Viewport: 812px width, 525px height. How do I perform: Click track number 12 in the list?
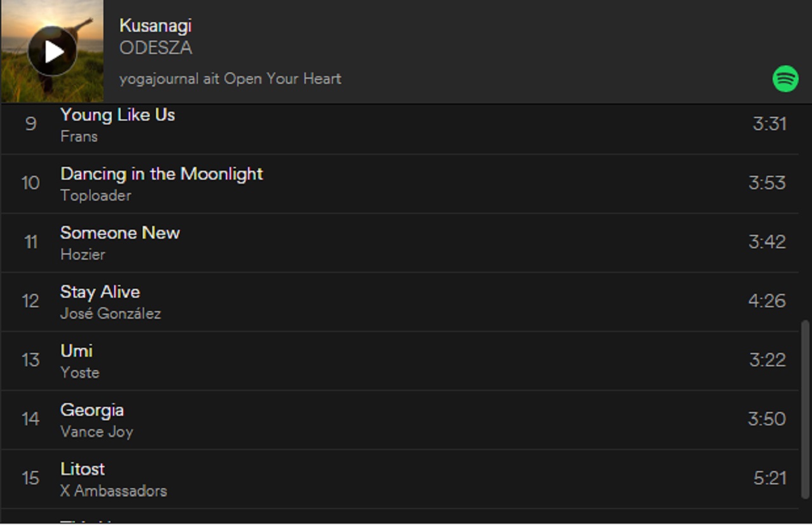point(30,301)
